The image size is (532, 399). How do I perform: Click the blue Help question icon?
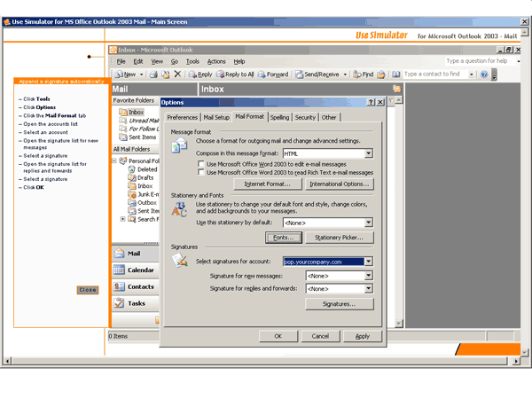click(484, 74)
